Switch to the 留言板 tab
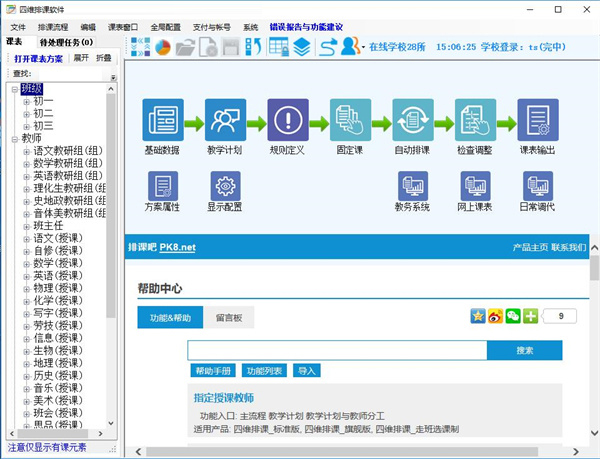 228,317
